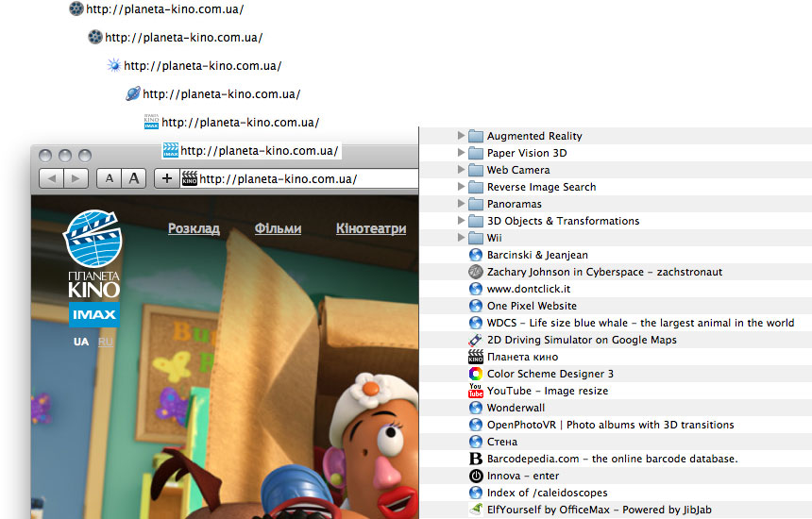This screenshot has height=519, width=812.
Task: Click the Web Camera folder icon
Action: (475, 170)
